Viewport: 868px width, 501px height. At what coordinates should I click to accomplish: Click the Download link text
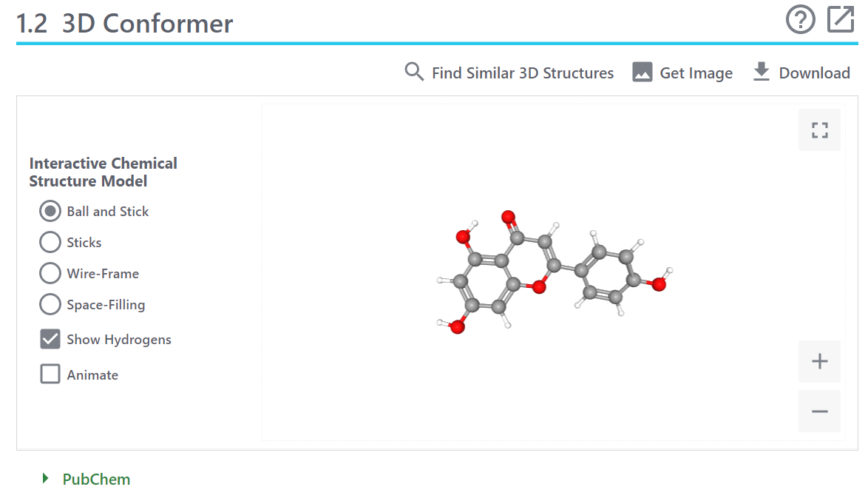tap(814, 72)
